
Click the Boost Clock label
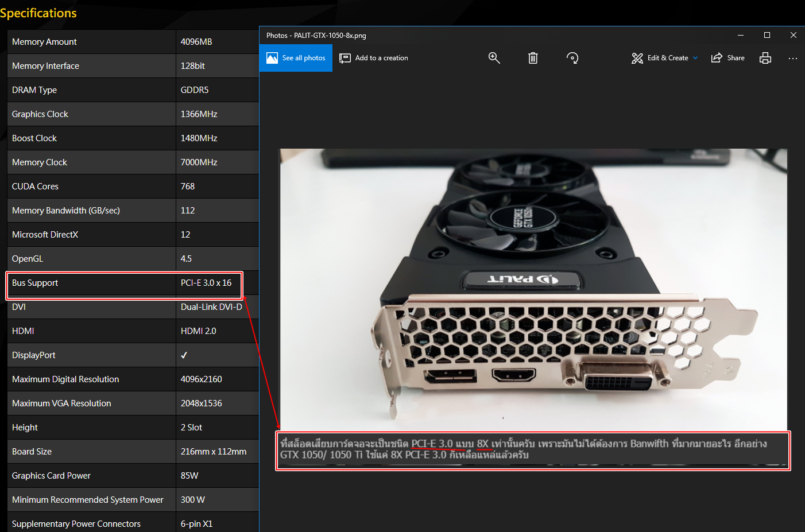pyautogui.click(x=34, y=138)
